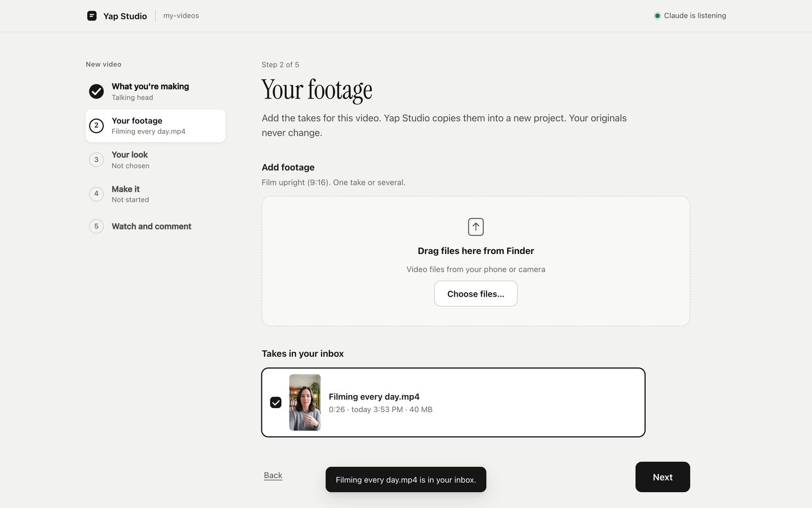This screenshot has width=812, height=508.
Task: Click the step 2 circle number icon
Action: (96, 125)
